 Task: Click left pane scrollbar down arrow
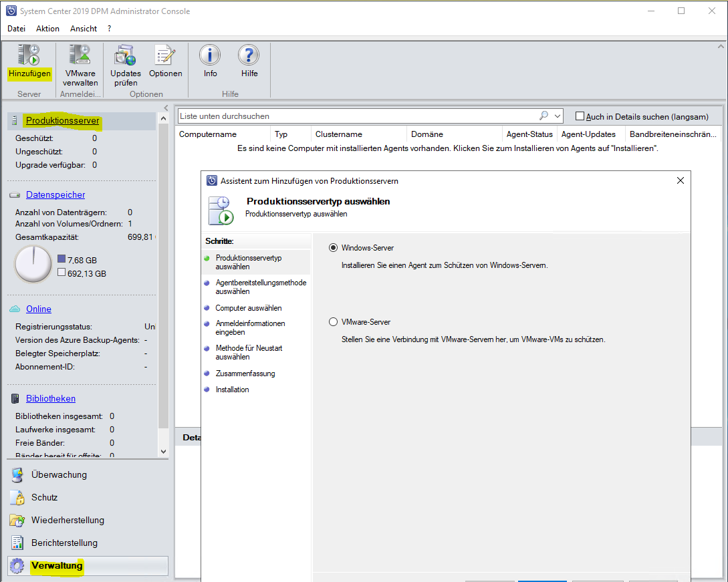pos(163,452)
